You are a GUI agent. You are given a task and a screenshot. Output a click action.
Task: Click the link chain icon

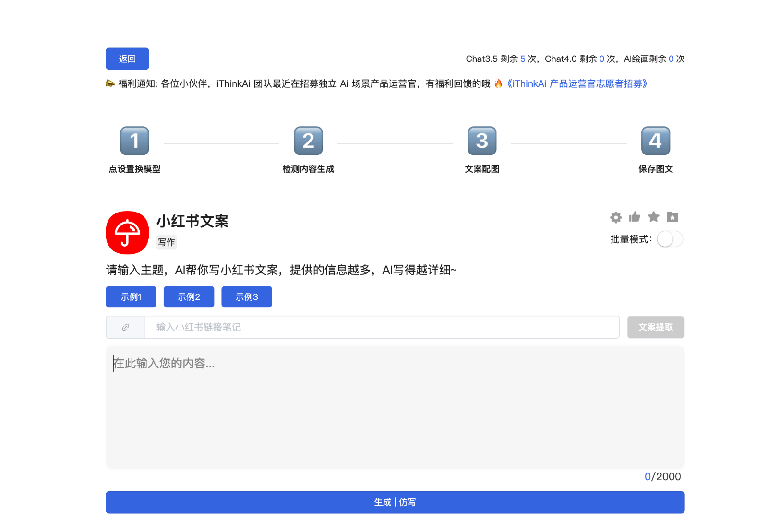(125, 327)
